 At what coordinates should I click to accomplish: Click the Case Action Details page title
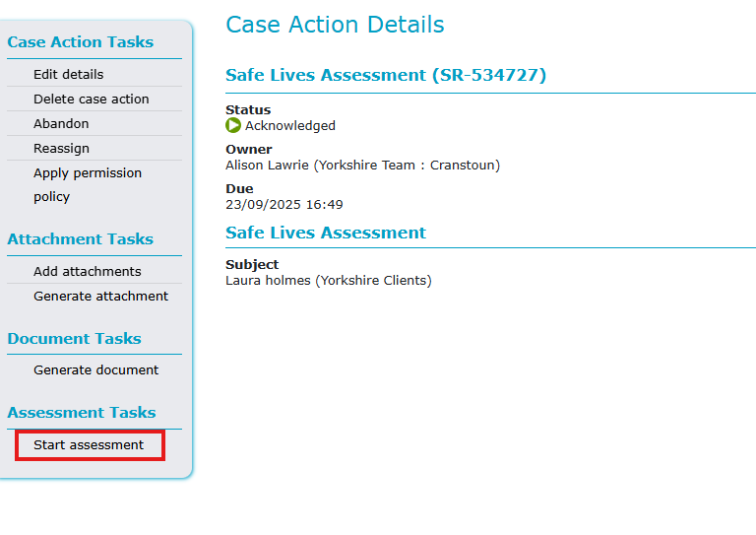click(x=335, y=25)
